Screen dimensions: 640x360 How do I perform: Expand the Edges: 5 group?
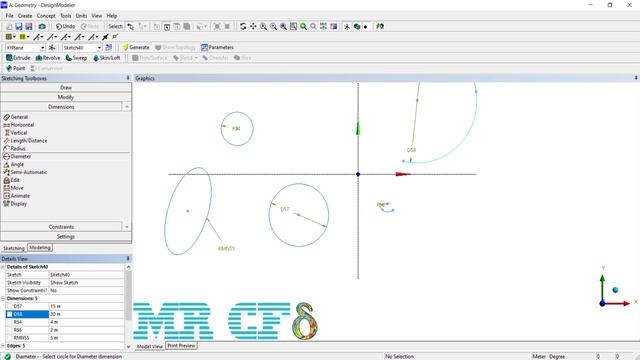[x=3, y=346]
